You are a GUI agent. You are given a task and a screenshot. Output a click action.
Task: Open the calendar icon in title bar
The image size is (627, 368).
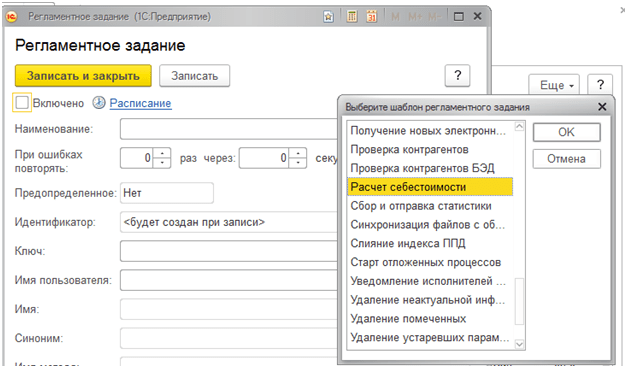coord(371,17)
